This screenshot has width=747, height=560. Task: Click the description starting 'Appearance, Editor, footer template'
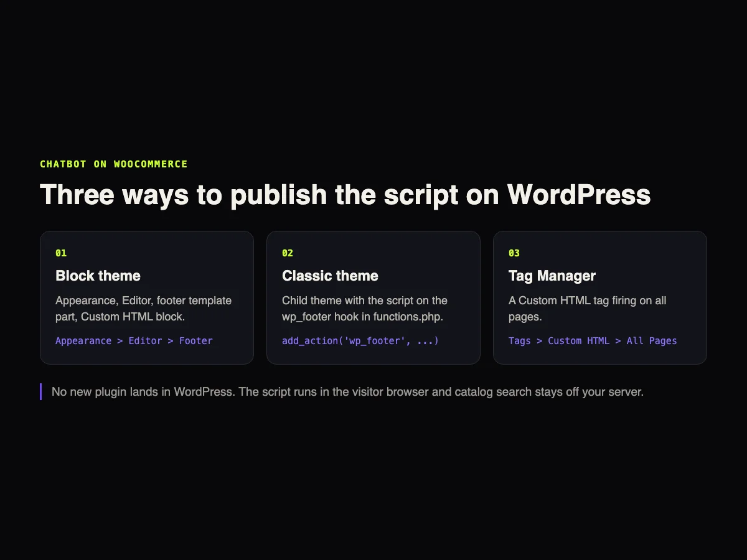[143, 309]
